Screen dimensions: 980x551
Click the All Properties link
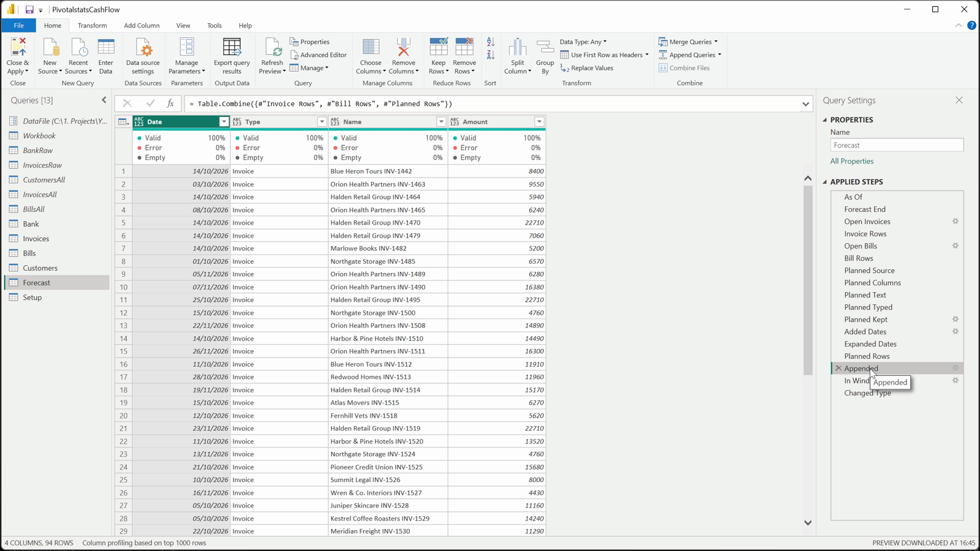(x=852, y=162)
